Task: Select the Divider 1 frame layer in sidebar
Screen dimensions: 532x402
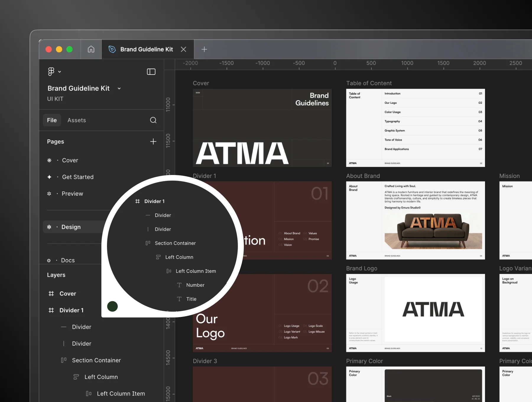Action: pos(71,310)
